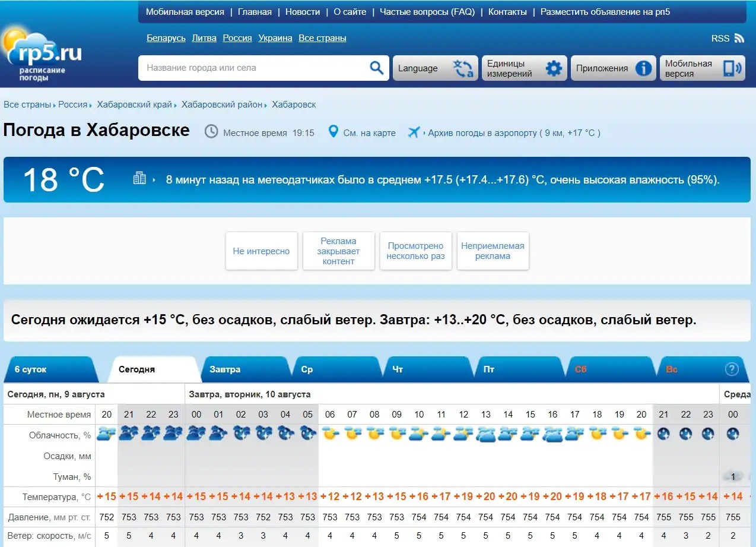Screen dimensions: 756x547
Task: Click Завтра, вторник, 10 августа header
Action: (x=250, y=394)
